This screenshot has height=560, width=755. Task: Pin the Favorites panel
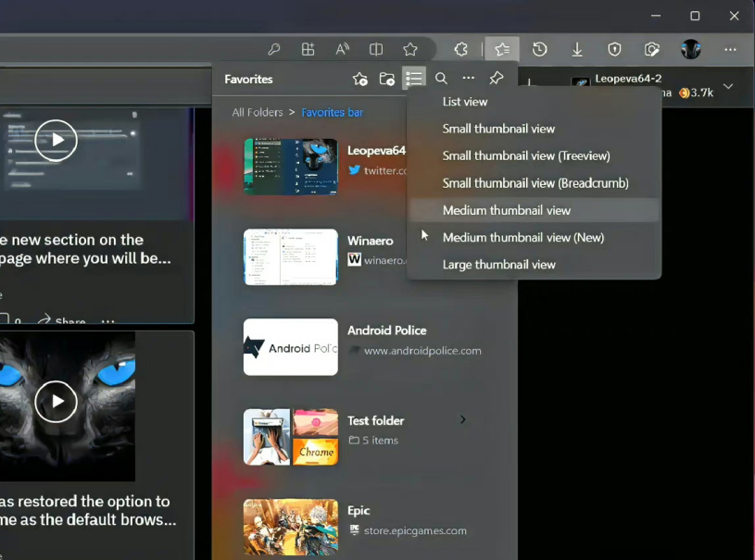click(x=497, y=78)
